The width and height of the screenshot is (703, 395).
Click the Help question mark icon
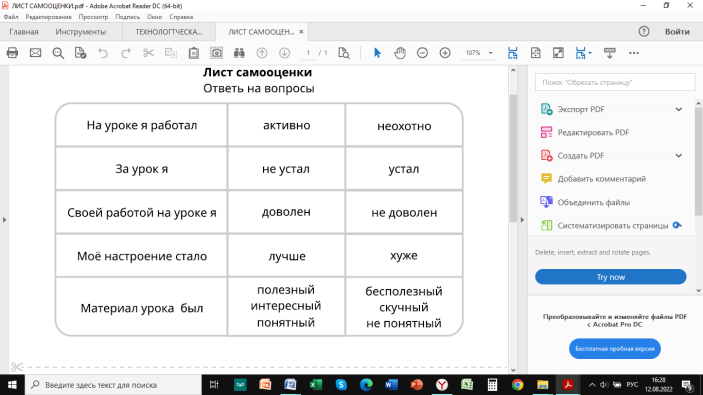point(644,31)
